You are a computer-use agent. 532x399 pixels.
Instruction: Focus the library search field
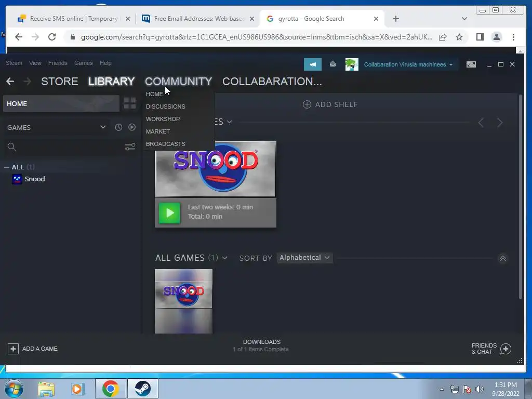tap(70, 147)
